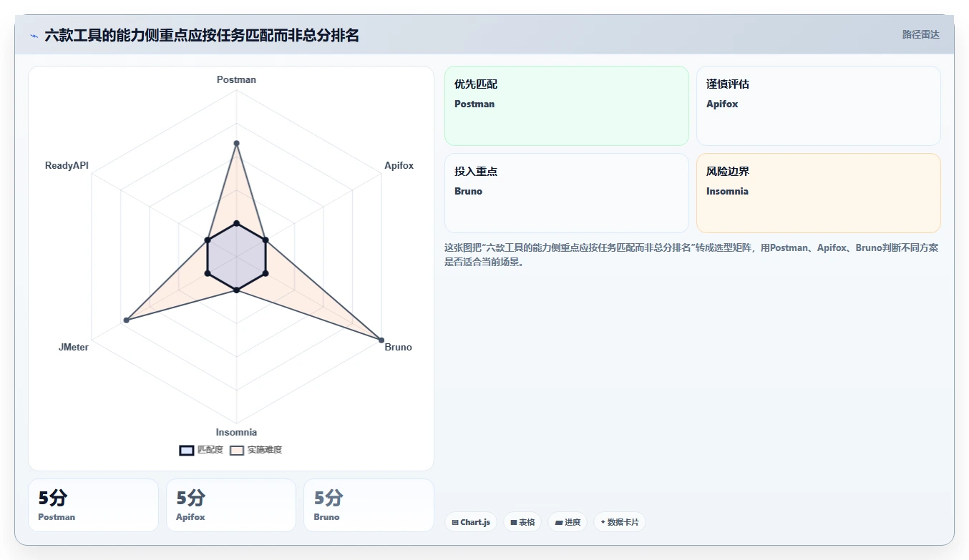The image size is (969, 560).
Task: Click the 实施难度 data point on the Postman axis
Action: (236, 143)
